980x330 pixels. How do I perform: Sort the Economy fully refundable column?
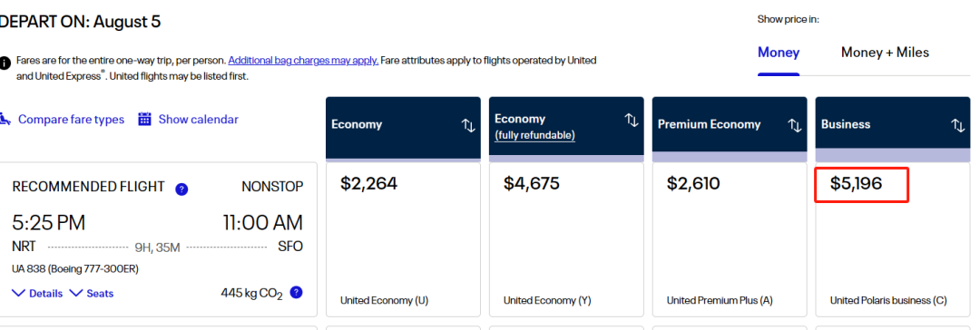tap(632, 120)
